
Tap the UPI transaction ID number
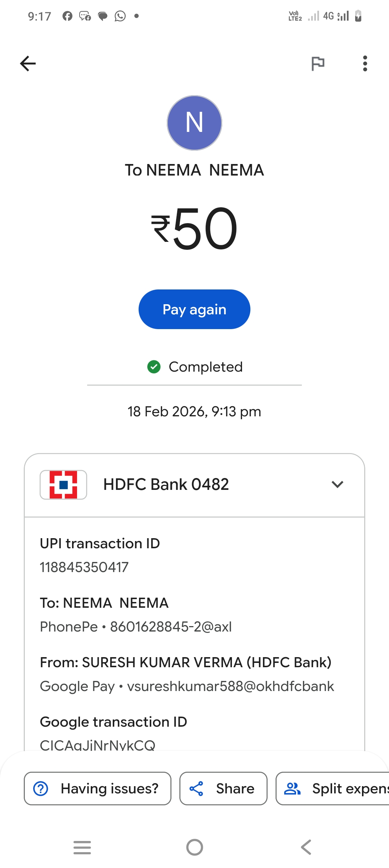(x=84, y=567)
